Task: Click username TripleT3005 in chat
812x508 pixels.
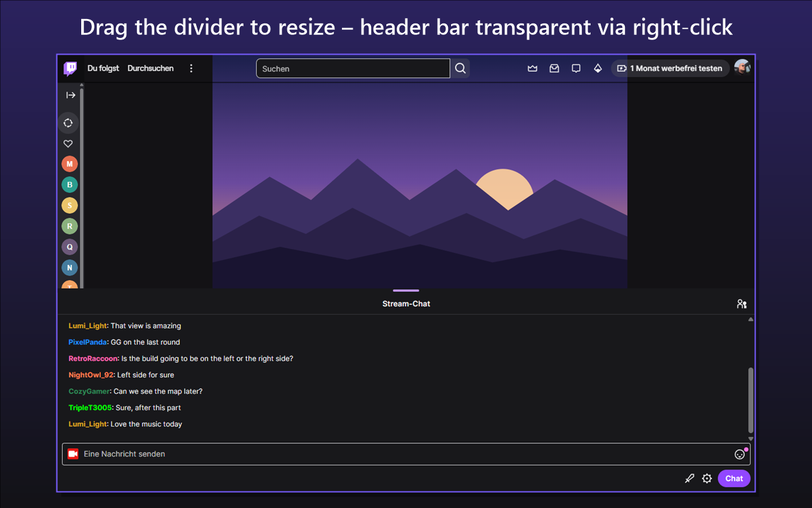Action: (90, 408)
